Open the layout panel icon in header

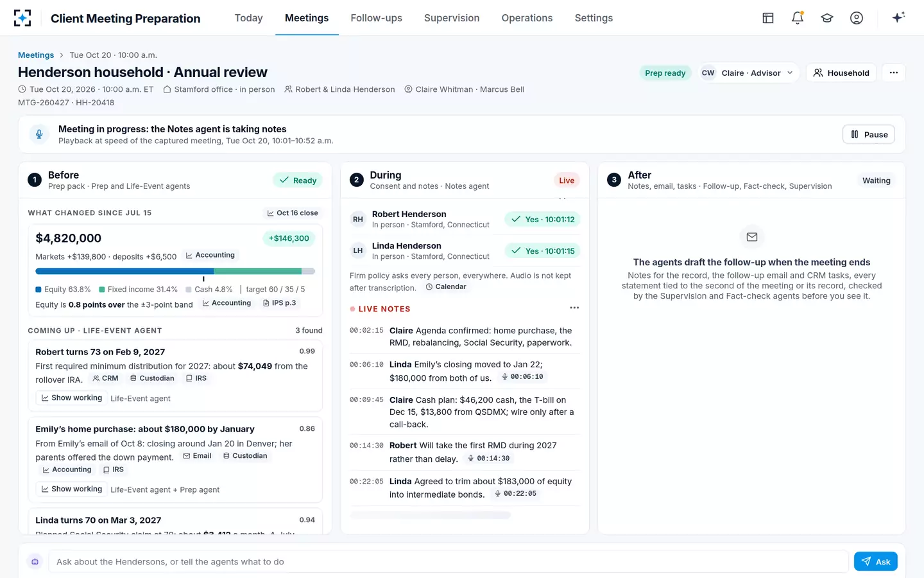pyautogui.click(x=768, y=18)
